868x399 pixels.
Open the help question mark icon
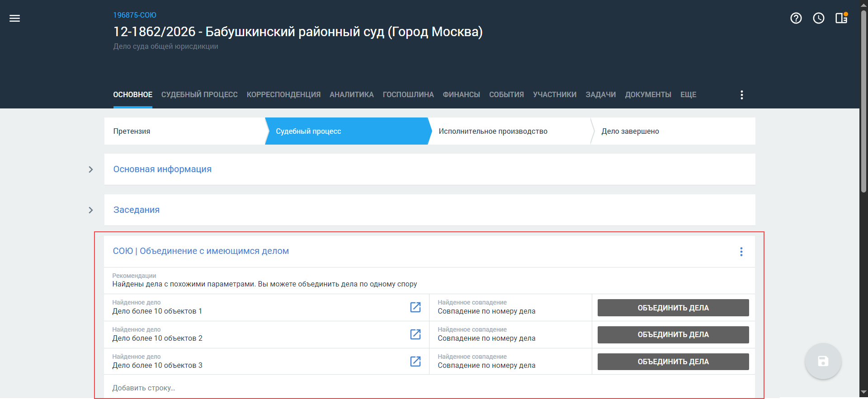[x=796, y=18]
